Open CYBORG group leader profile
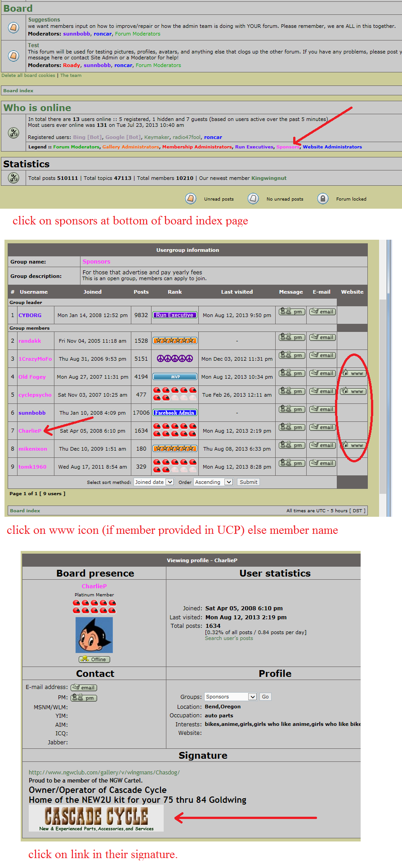Viewport: 402px width, 868px height. point(30,315)
